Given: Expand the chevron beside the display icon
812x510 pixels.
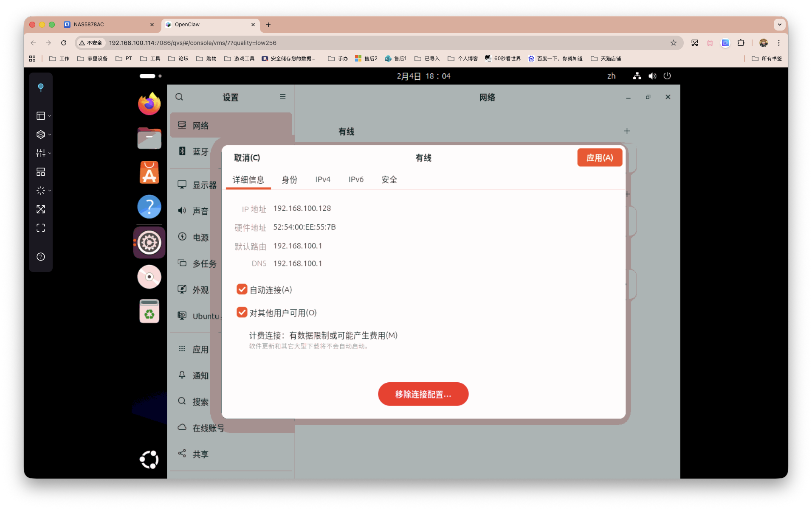Looking at the screenshot, I should tap(49, 115).
